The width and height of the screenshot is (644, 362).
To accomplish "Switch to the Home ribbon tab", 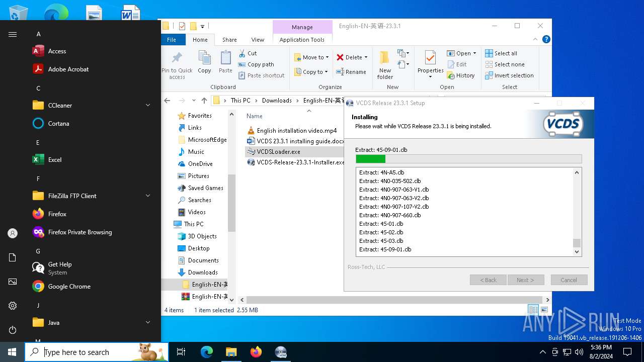I will [200, 40].
